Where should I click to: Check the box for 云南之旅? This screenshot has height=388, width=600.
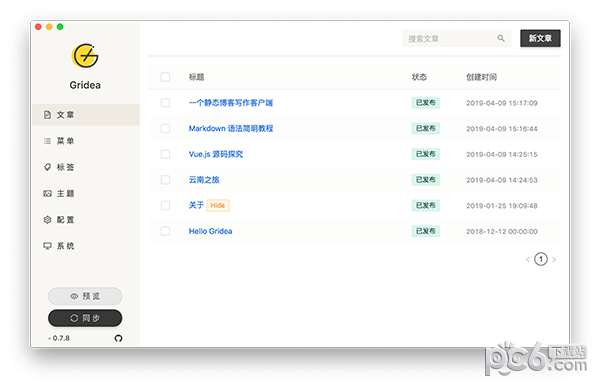pos(165,179)
